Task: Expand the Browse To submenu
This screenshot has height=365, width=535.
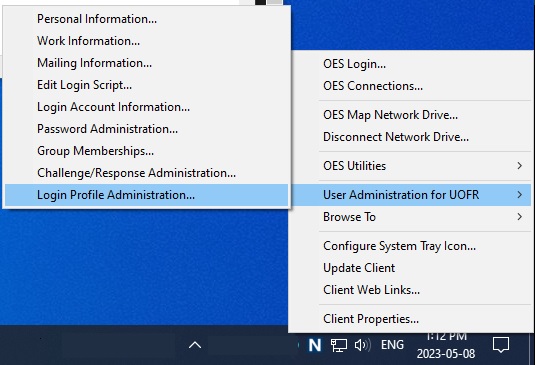Action: point(410,217)
